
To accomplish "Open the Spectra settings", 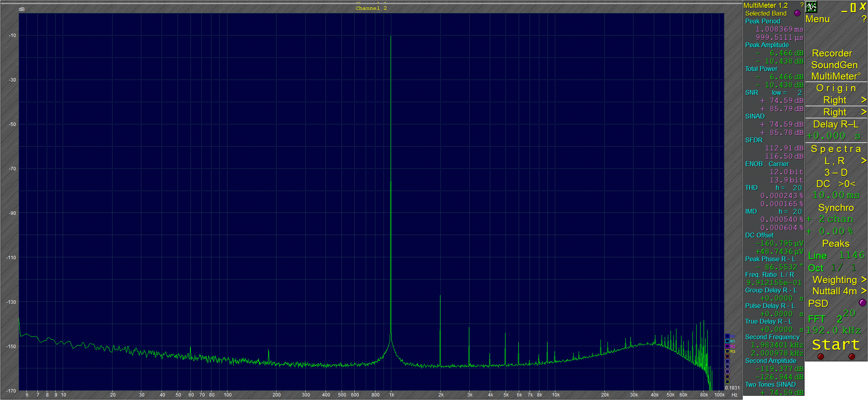I will click(x=836, y=149).
